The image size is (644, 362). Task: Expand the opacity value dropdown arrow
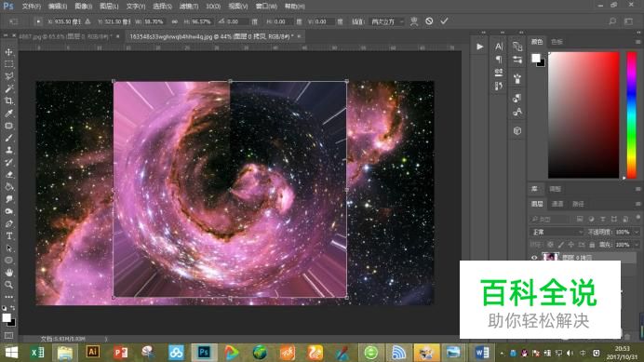click(637, 232)
